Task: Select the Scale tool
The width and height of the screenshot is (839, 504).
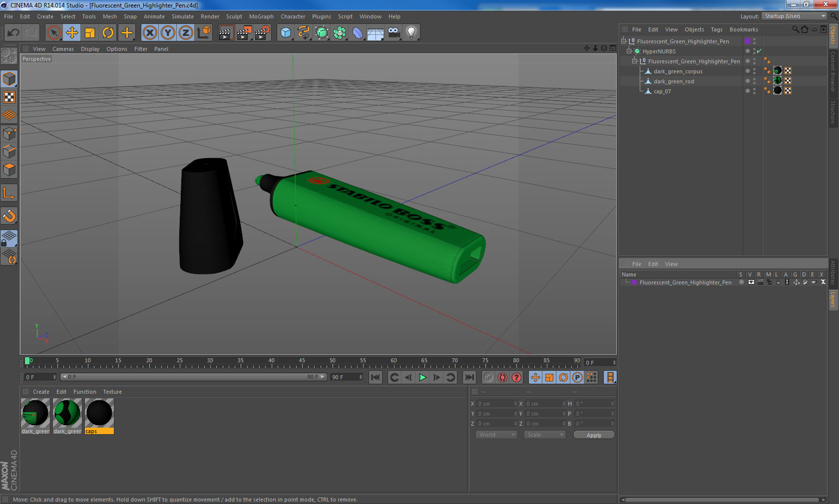Action: pos(90,33)
